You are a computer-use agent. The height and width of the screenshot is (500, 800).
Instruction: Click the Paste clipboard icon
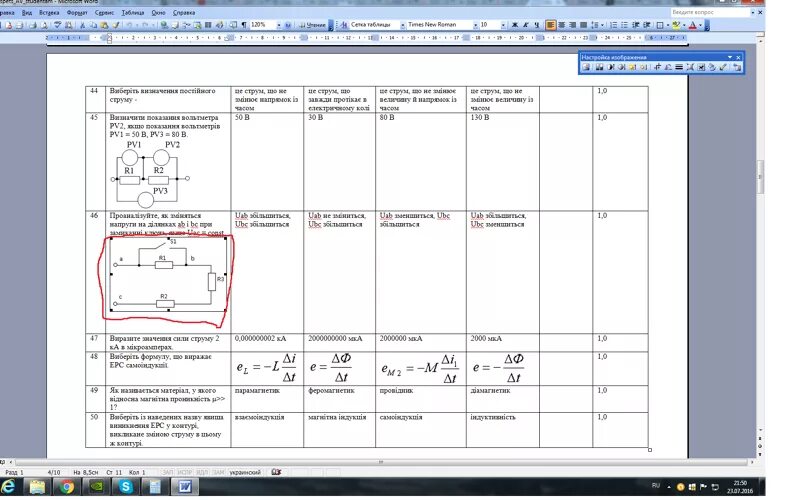[104, 24]
